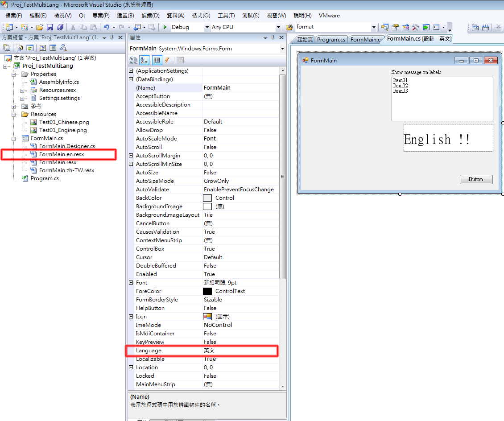Viewport: 504px width, 421px height.
Task: Collapse the FormMain.cs tree node
Action: point(14,139)
